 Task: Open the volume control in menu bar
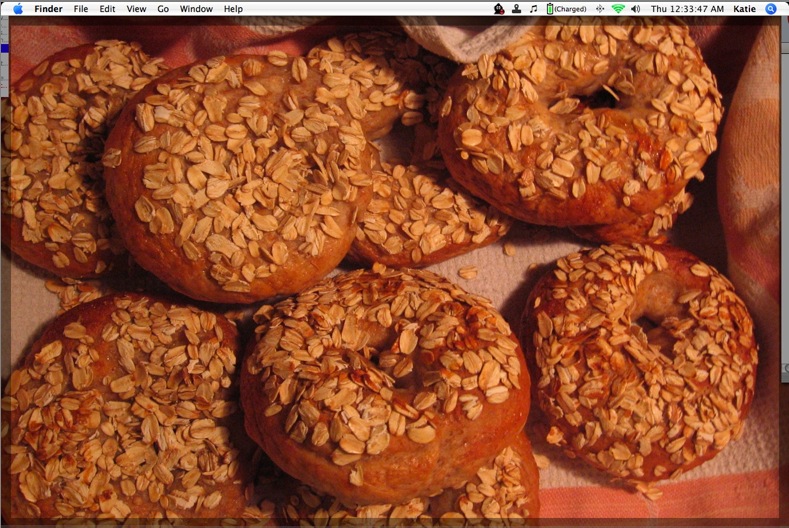point(636,9)
